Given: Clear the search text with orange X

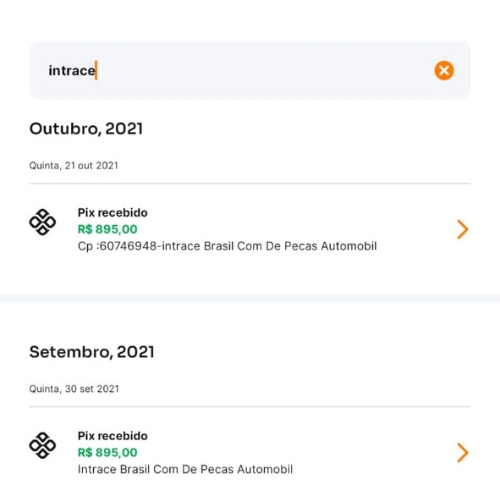Looking at the screenshot, I should pyautogui.click(x=444, y=70).
